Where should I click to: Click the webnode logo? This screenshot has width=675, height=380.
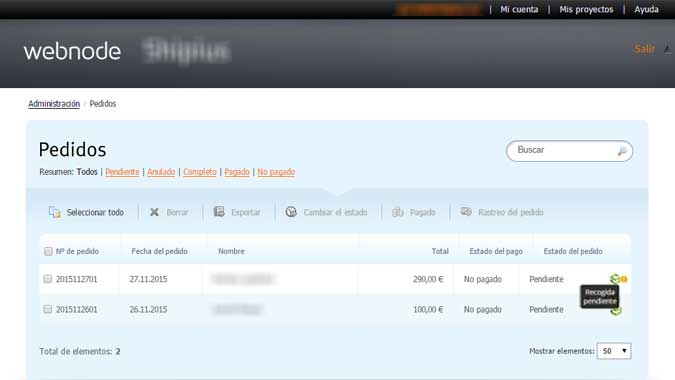tap(72, 51)
